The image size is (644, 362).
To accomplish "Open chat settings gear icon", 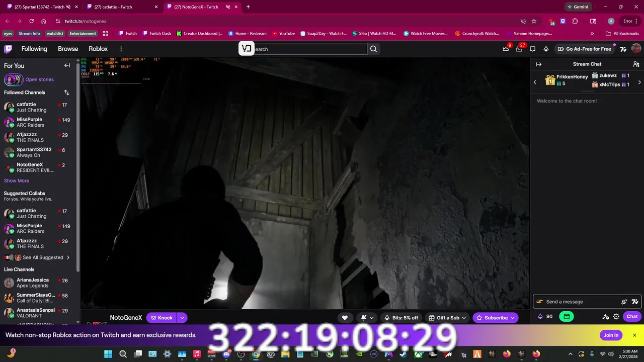I will pos(616,316).
